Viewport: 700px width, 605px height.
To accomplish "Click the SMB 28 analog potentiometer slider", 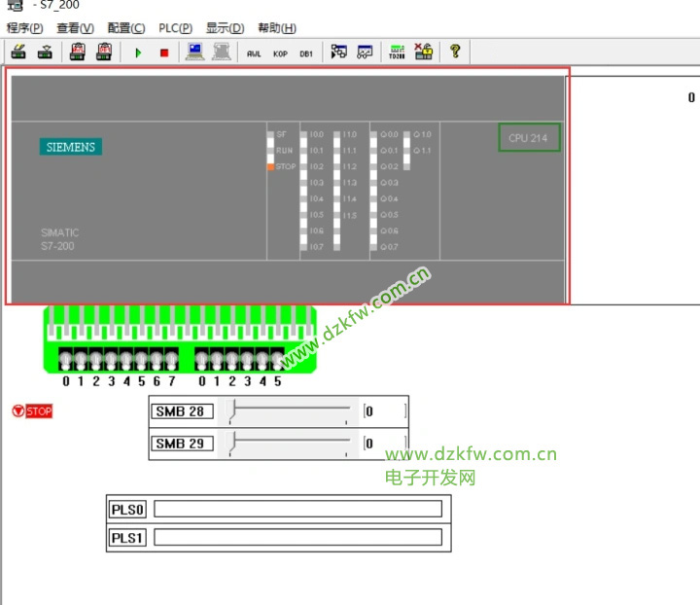I will 289,412.
